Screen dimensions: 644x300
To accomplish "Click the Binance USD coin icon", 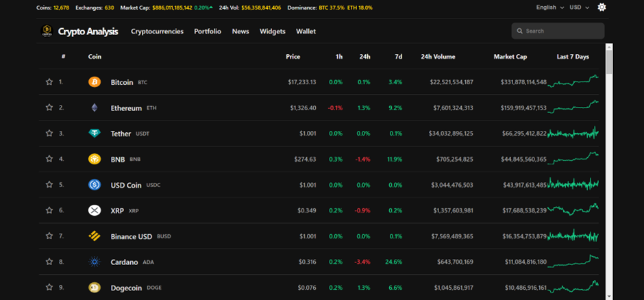I will point(95,236).
